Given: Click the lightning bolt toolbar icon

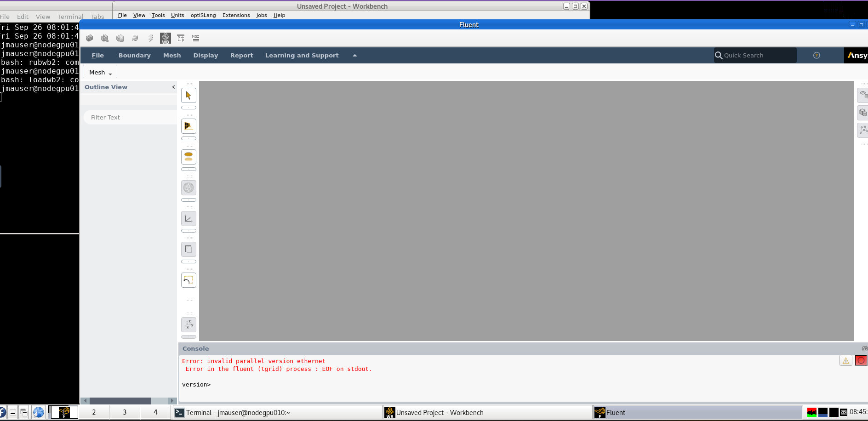Looking at the screenshot, I should point(150,38).
